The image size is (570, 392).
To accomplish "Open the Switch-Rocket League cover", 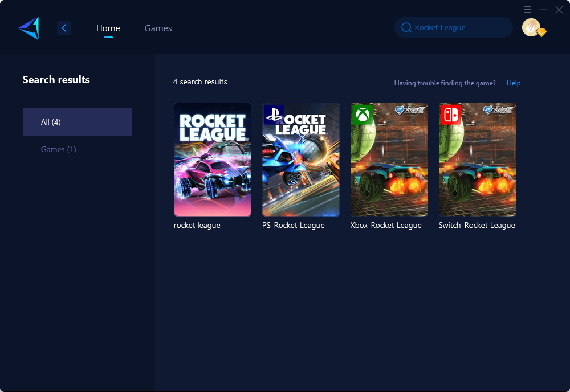I will 478,160.
